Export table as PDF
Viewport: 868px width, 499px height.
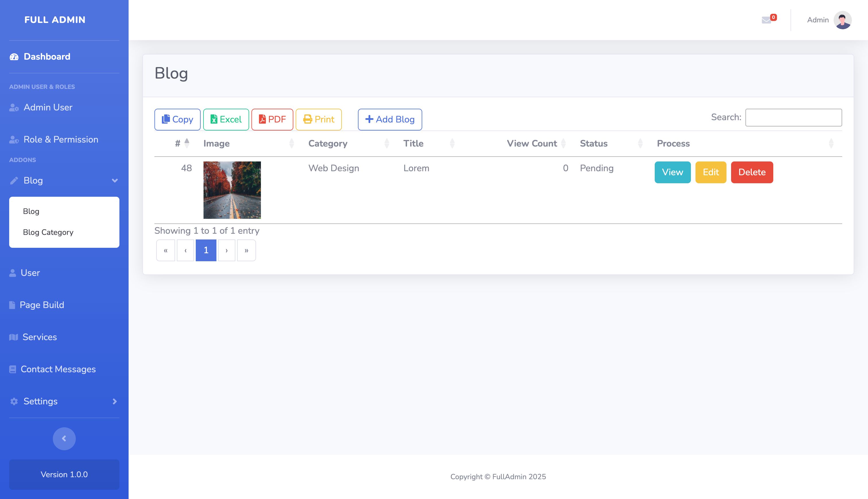coord(272,119)
